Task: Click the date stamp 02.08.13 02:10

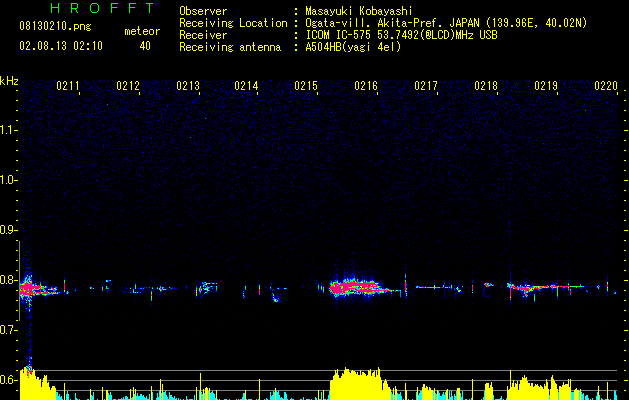Action: point(61,46)
